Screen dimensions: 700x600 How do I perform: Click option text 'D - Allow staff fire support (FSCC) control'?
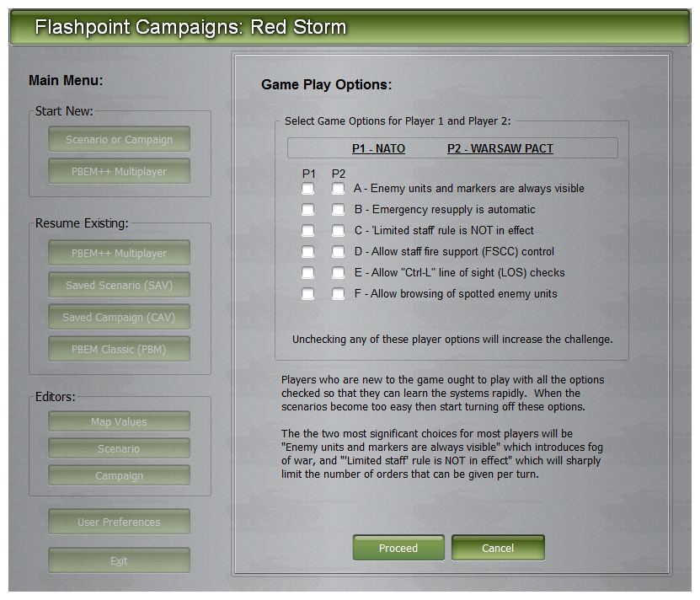454,251
